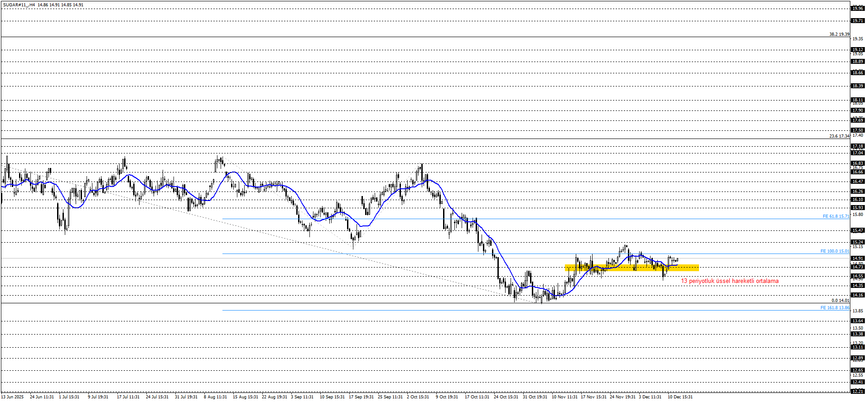Click the 31 Oct 19:31 date label
Image resolution: width=868 pixels, height=402 pixels.
535,397
